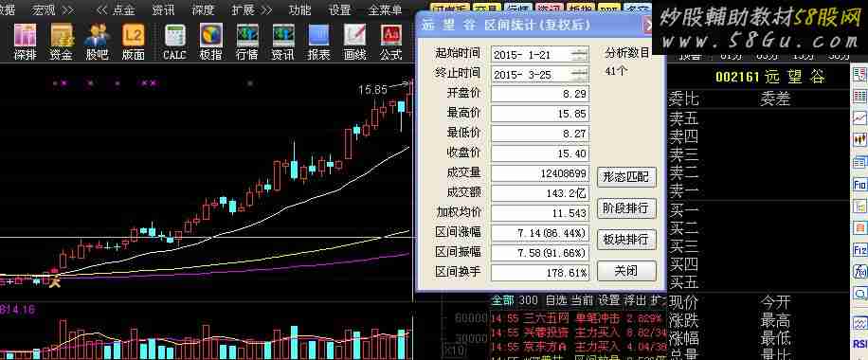Expand the >> arrows after 宏观
Image resolution: width=868 pixels, height=360 pixels.
tap(67, 10)
